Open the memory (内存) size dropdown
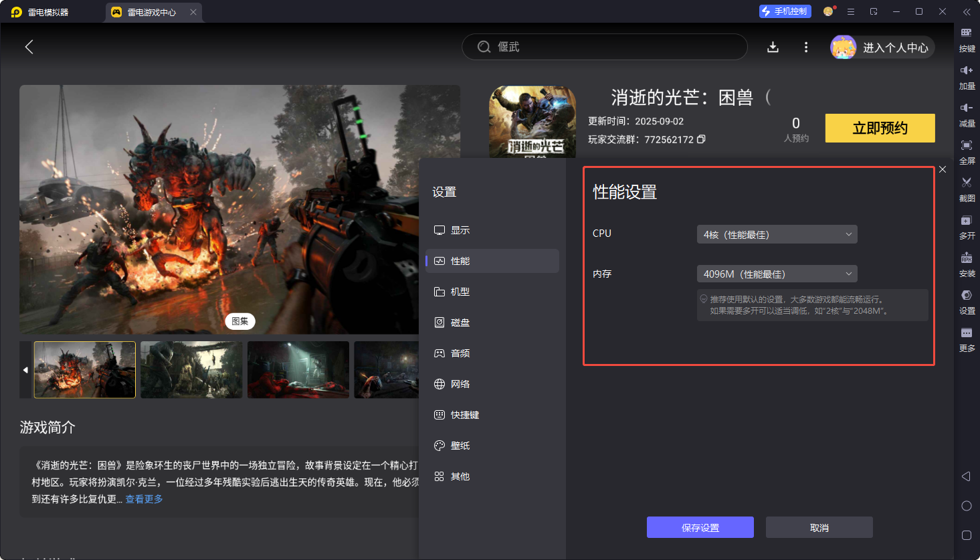 [x=777, y=274]
